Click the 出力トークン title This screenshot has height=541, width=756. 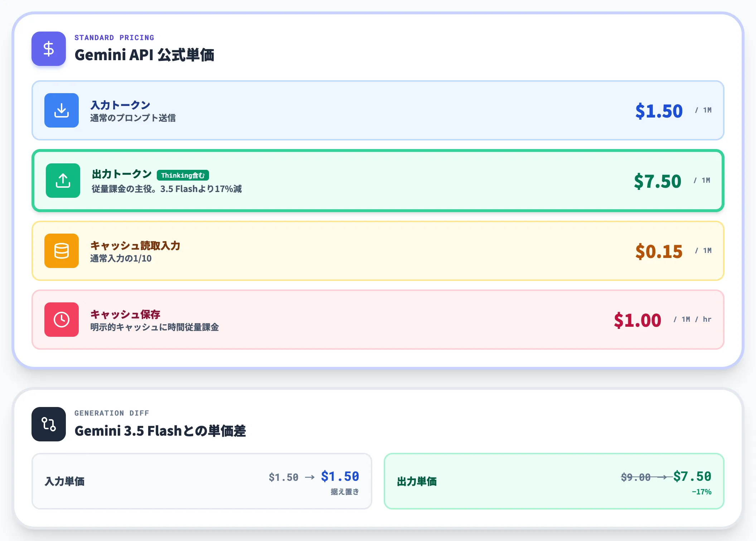coord(122,174)
